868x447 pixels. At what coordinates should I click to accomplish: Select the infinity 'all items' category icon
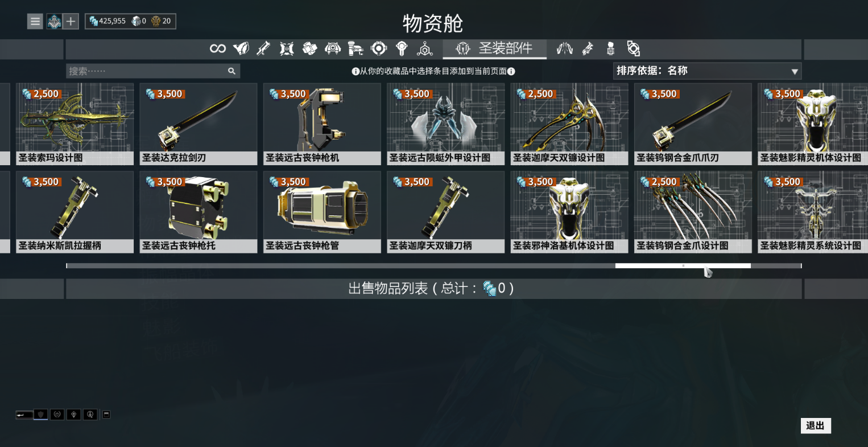(x=217, y=49)
